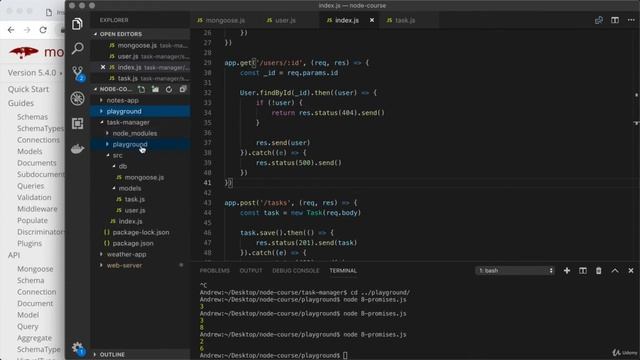Open package-lock.json in explorer
The height and width of the screenshot is (360, 640).
pos(140,232)
